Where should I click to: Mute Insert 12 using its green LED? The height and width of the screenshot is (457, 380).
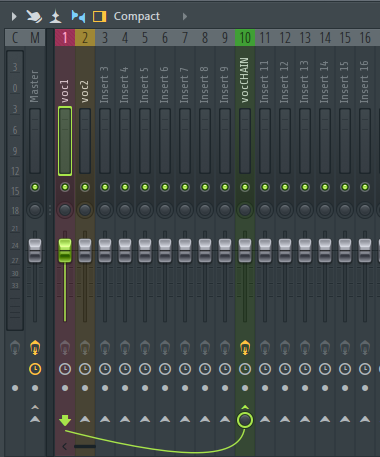tap(285, 187)
